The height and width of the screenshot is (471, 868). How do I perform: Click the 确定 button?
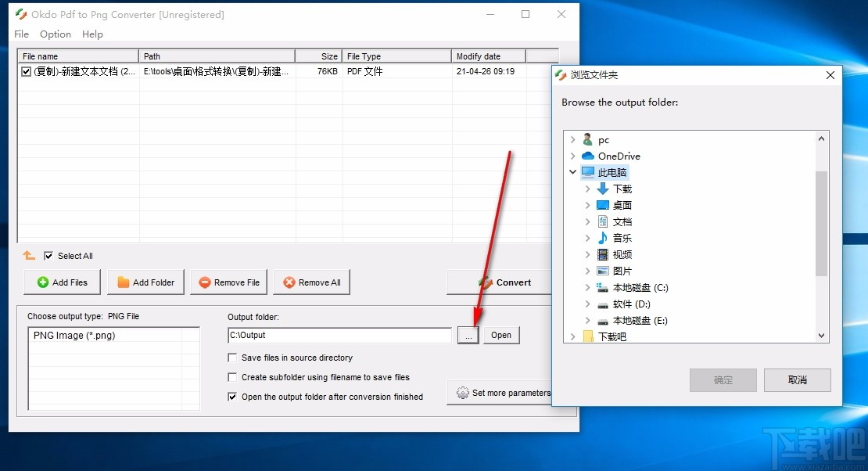pos(722,380)
